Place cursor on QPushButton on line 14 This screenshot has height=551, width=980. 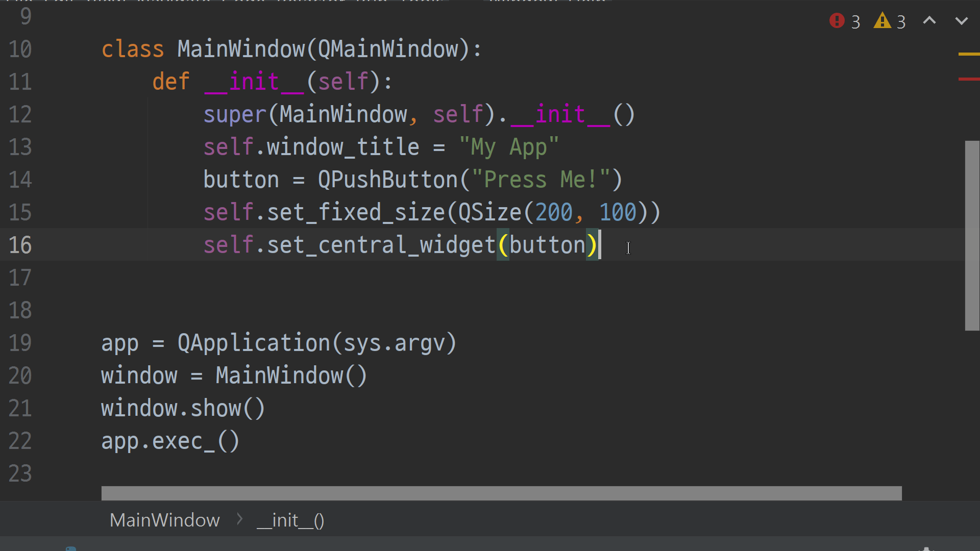(x=388, y=180)
